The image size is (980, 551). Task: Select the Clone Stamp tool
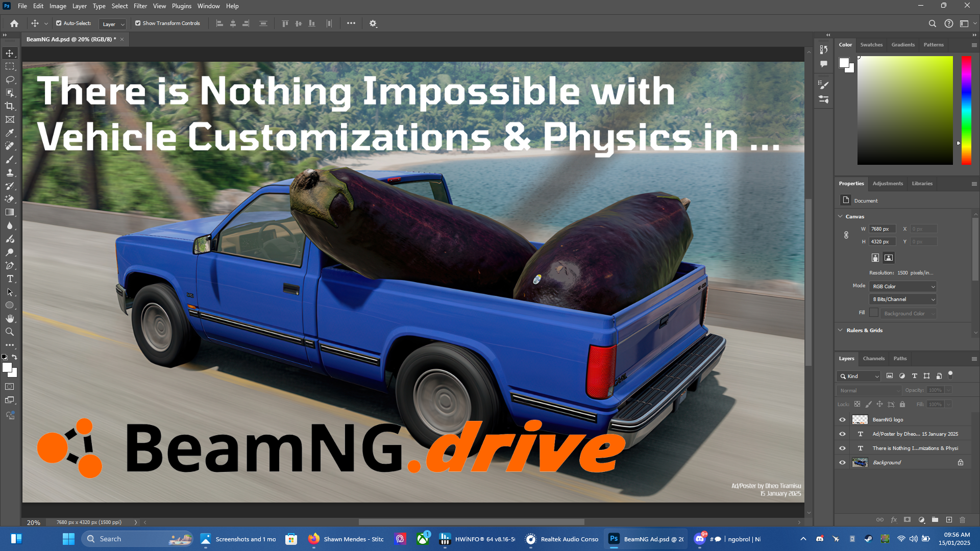click(x=10, y=172)
